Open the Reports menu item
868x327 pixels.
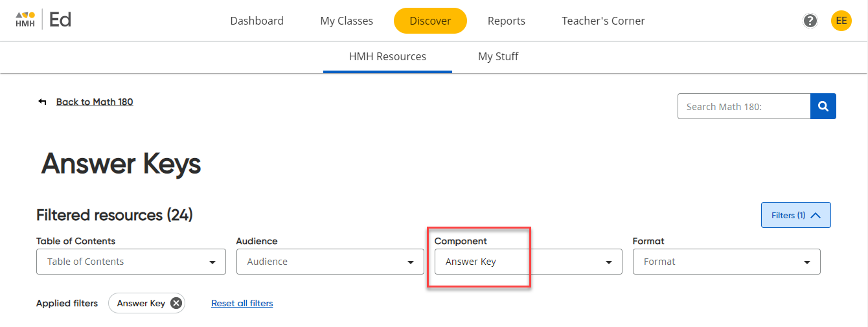pyautogui.click(x=506, y=21)
